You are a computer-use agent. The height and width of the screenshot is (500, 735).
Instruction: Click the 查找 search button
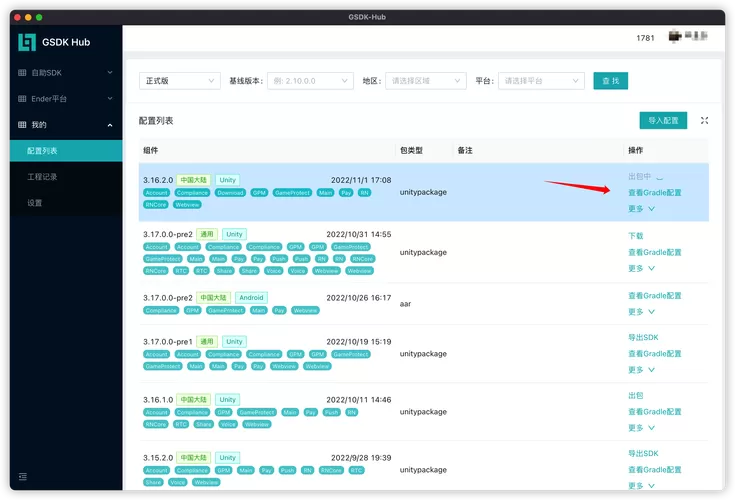[x=610, y=81]
